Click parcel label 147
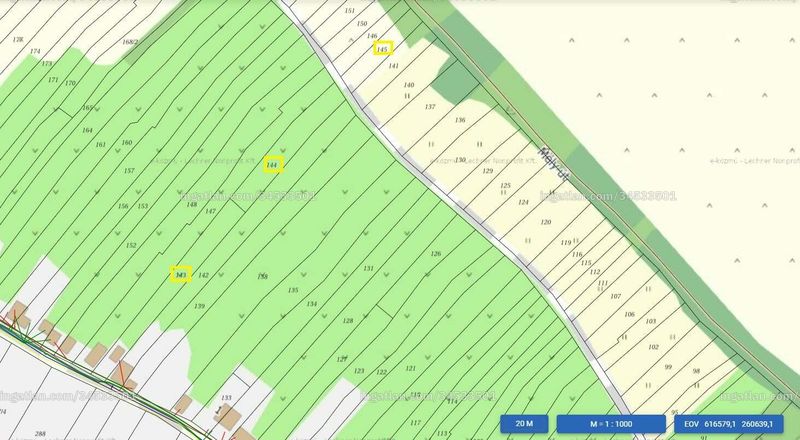The width and height of the screenshot is (800, 440). click(x=210, y=211)
